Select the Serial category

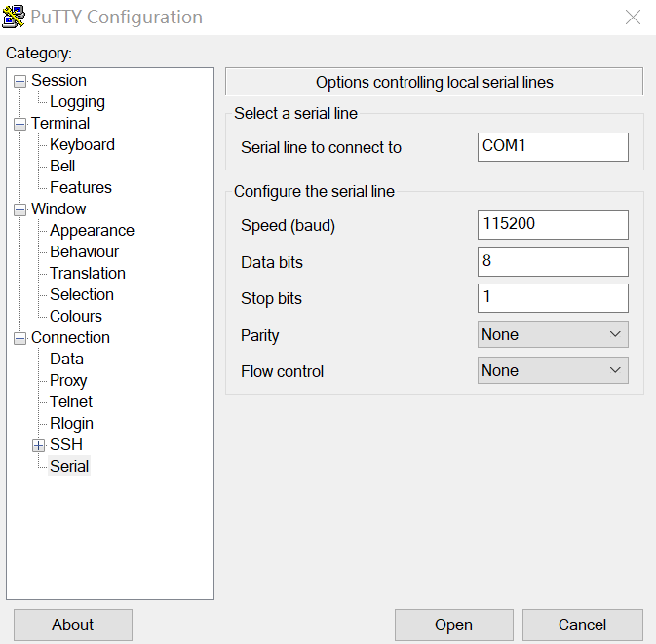[69, 466]
